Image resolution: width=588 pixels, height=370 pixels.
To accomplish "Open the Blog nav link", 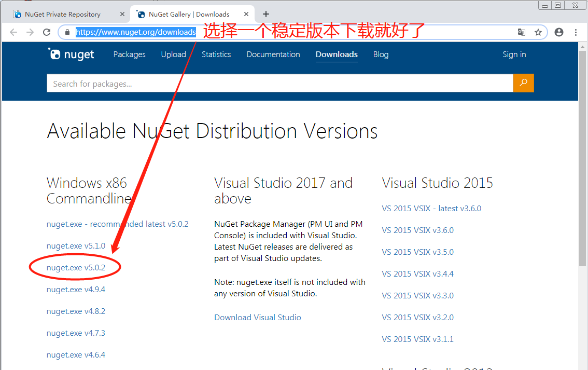I will click(381, 54).
